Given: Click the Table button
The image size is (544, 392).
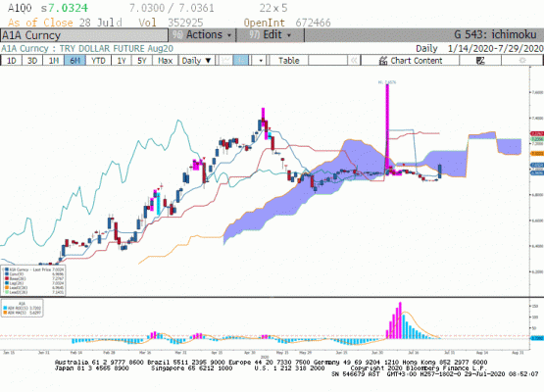Looking at the screenshot, I should point(288,61).
